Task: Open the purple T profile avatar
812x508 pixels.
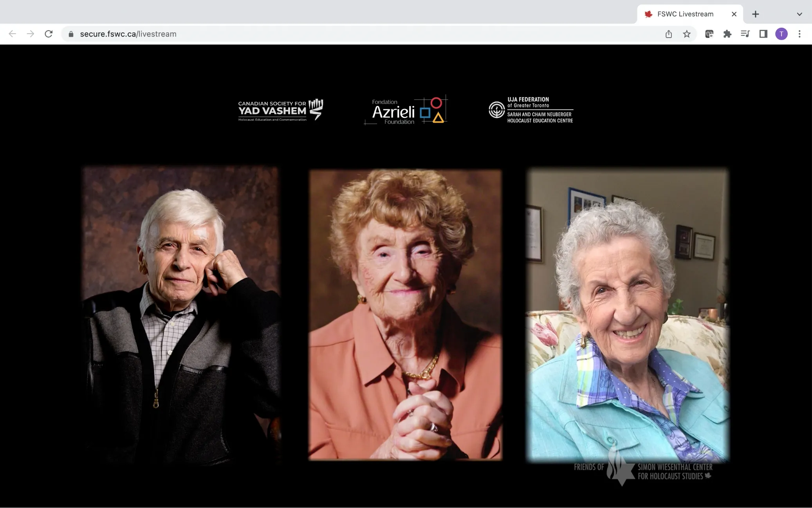Action: click(x=781, y=34)
